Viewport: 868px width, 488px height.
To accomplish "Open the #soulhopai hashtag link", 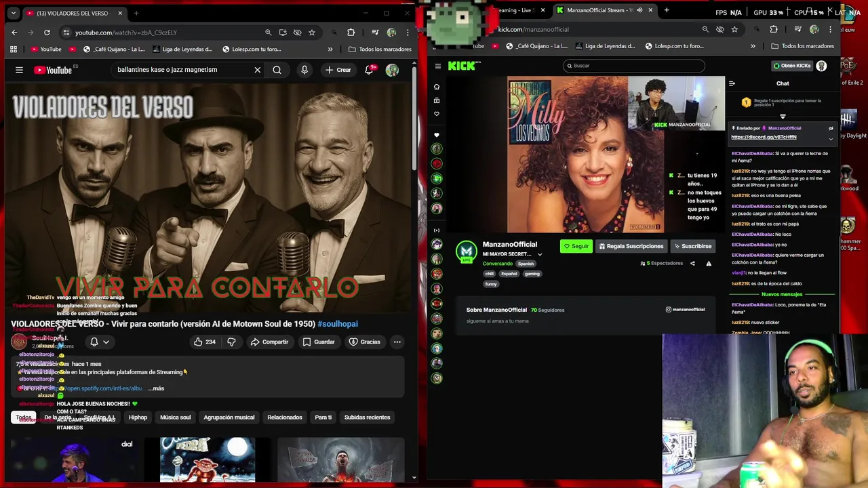I will (x=338, y=324).
